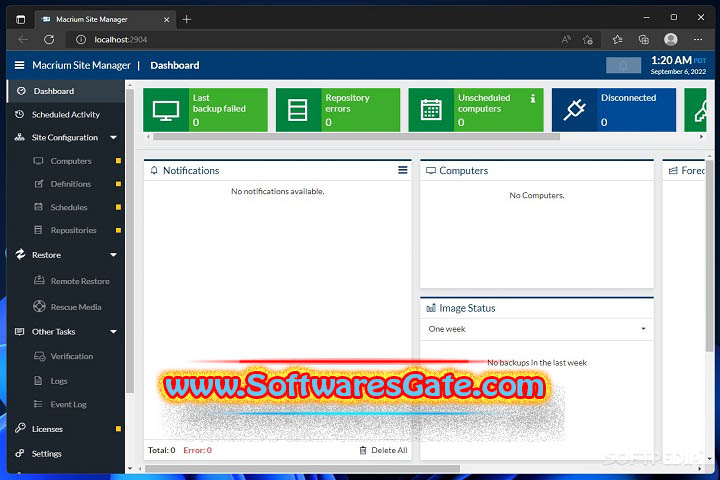Add this page to favorites star icon
The image size is (720, 480).
pyautogui.click(x=587, y=40)
